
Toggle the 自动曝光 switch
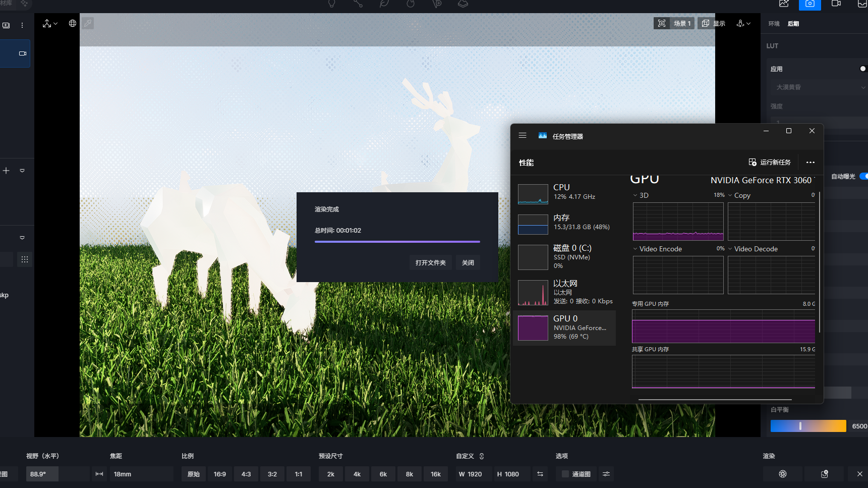[x=863, y=176]
